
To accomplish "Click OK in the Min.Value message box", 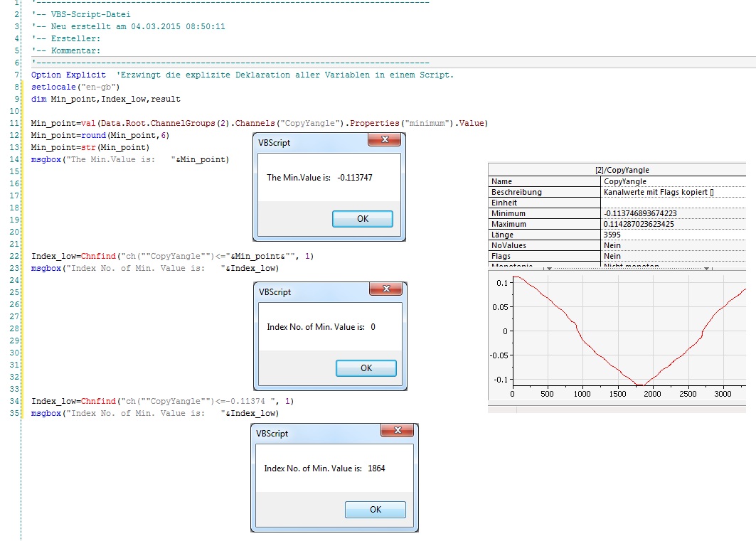I will (x=363, y=219).
